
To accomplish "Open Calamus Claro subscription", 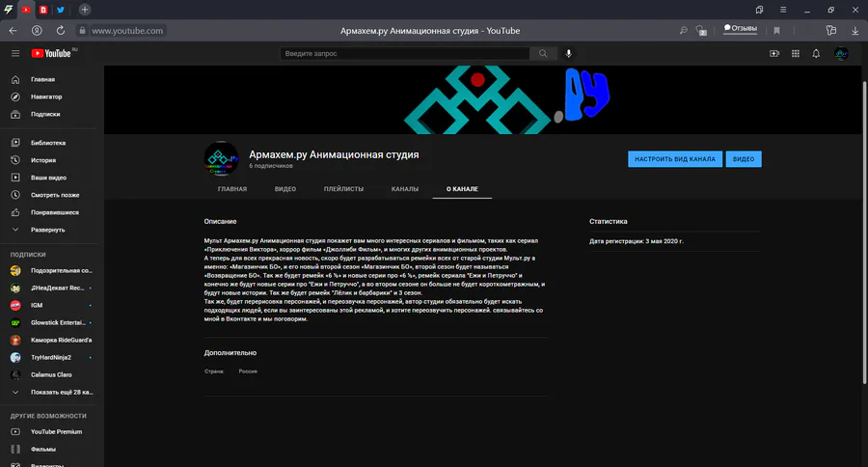I will [x=52, y=374].
